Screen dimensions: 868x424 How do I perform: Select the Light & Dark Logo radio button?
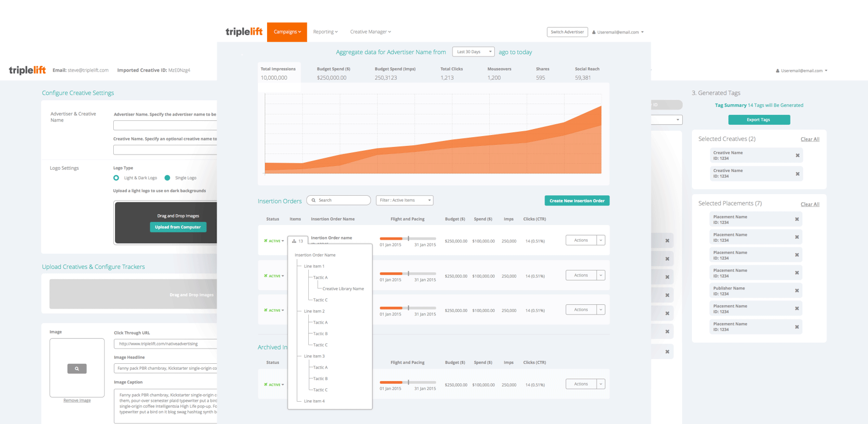116,178
